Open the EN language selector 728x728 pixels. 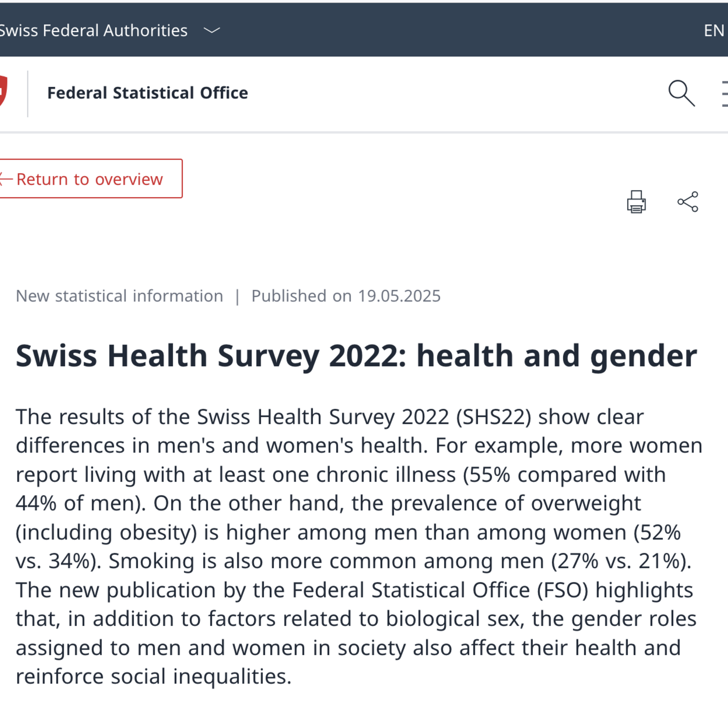point(713,30)
